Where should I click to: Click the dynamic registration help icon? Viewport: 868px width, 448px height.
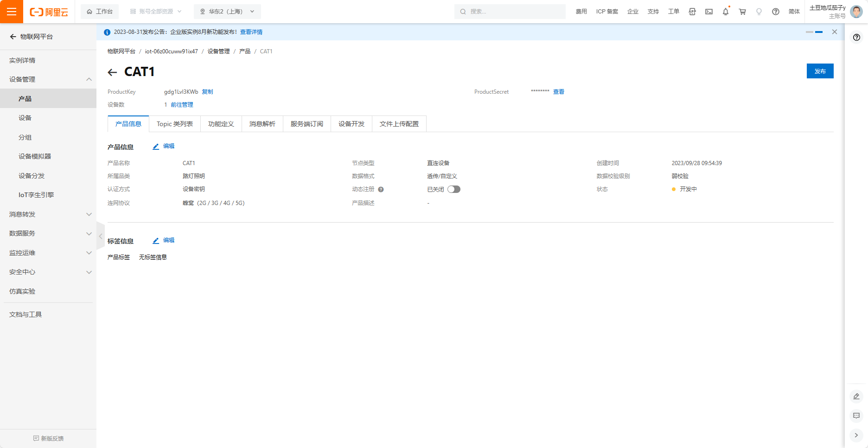point(381,189)
